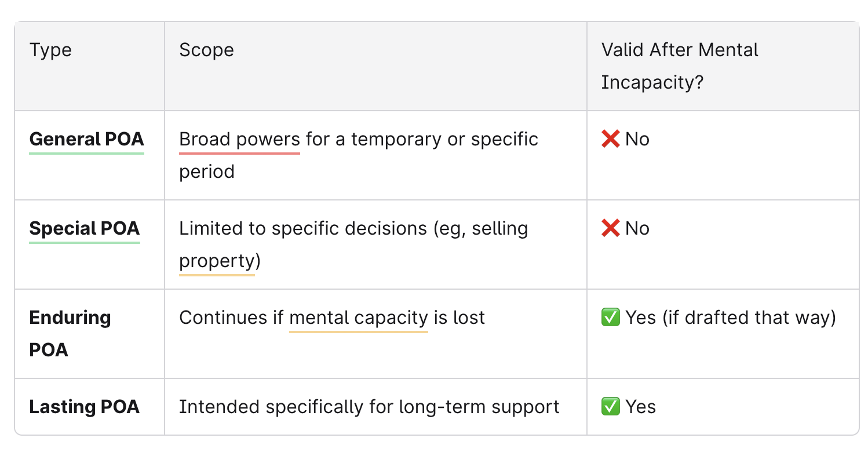868x467 pixels.
Task: Open the 'mental capacity' underlined term
Action: (358, 318)
